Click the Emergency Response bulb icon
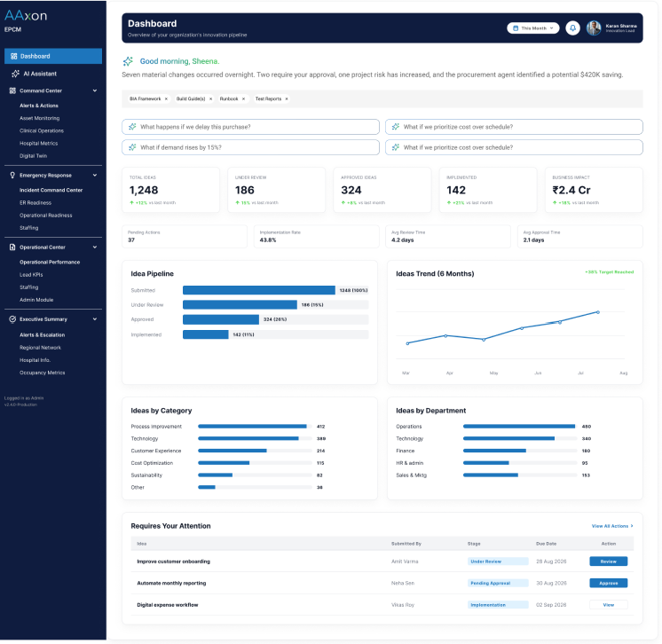Image resolution: width=662 pixels, height=644 pixels. (x=12, y=175)
